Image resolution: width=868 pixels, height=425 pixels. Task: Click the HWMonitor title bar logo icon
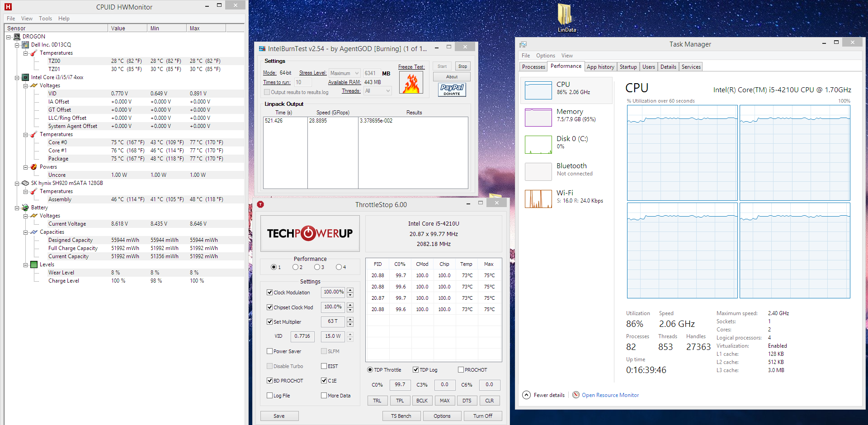[8, 7]
